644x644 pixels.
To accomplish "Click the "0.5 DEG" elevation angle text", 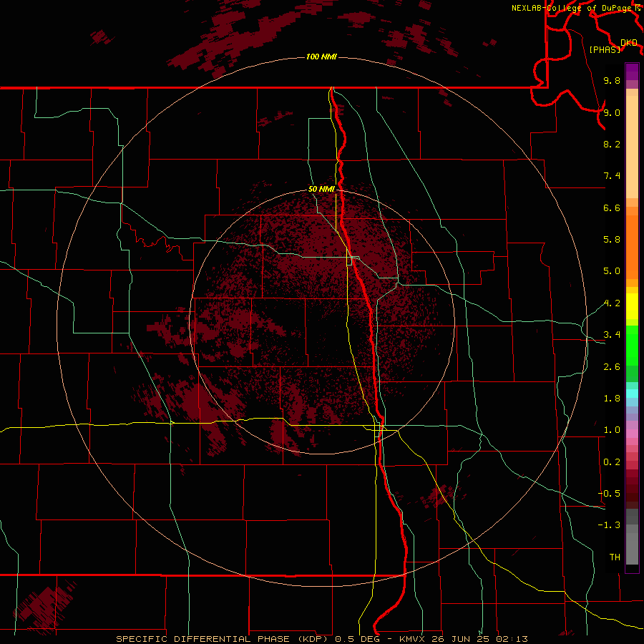I will coord(357,639).
